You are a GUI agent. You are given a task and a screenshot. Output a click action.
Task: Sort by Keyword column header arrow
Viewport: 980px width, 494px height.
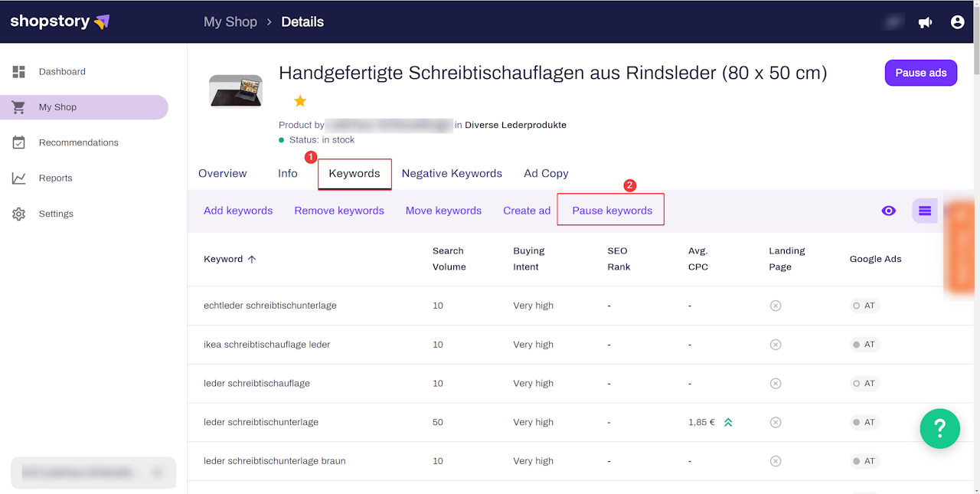point(252,260)
